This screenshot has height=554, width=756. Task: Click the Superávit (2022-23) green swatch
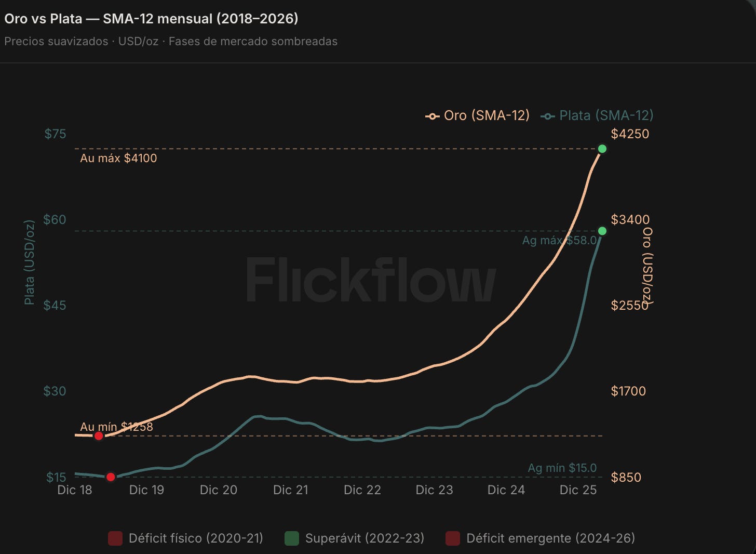[292, 538]
